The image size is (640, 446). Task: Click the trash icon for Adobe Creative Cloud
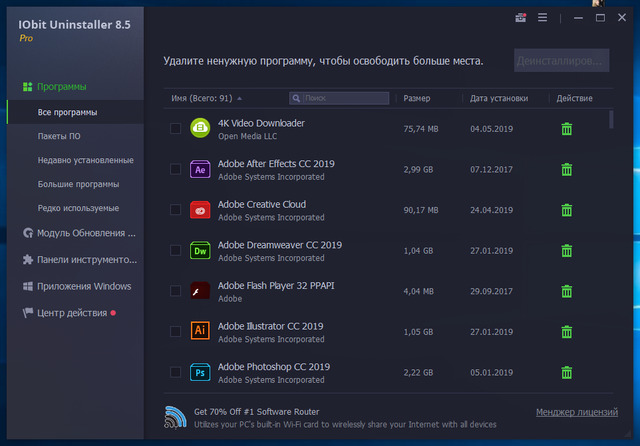[567, 210]
